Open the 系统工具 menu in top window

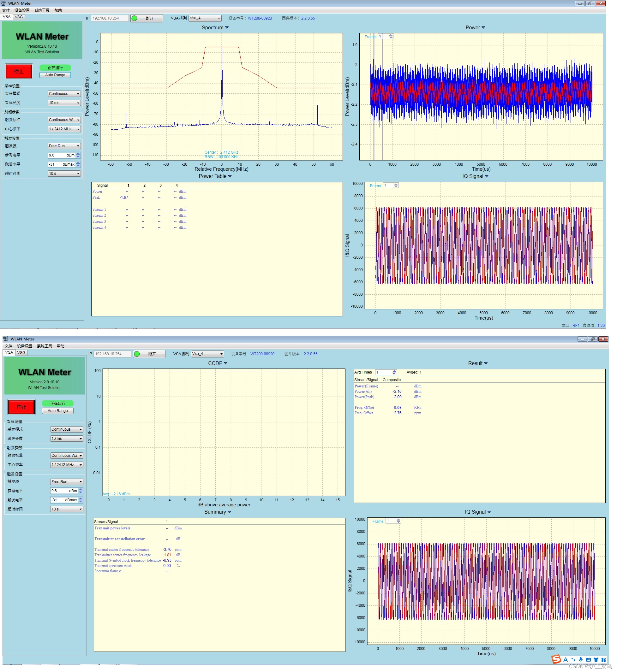42,10
